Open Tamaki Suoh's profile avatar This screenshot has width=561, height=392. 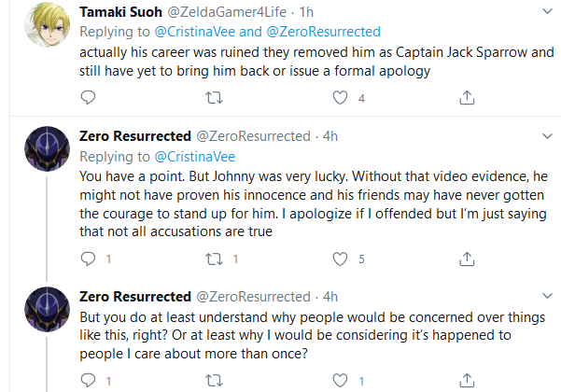click(x=47, y=24)
